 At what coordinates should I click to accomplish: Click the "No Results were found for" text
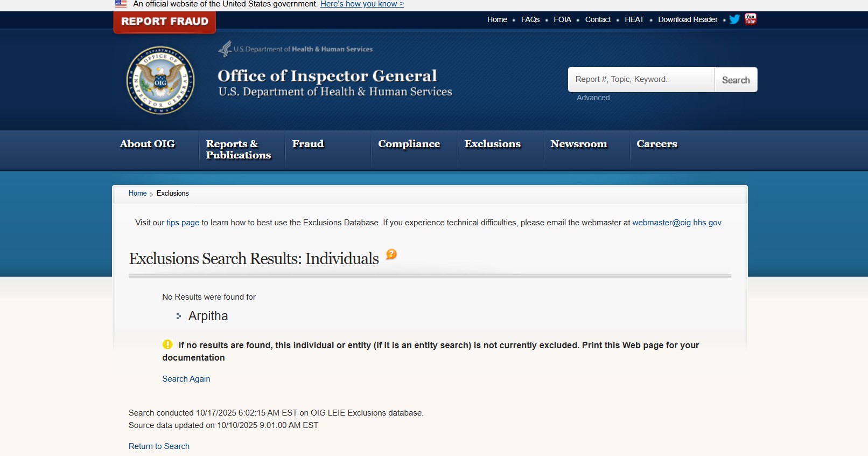click(x=209, y=297)
